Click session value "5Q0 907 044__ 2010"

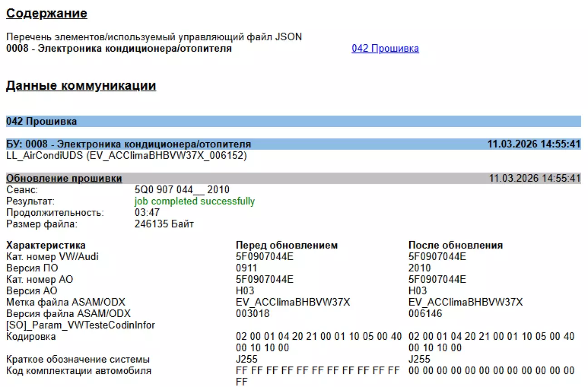182,190
